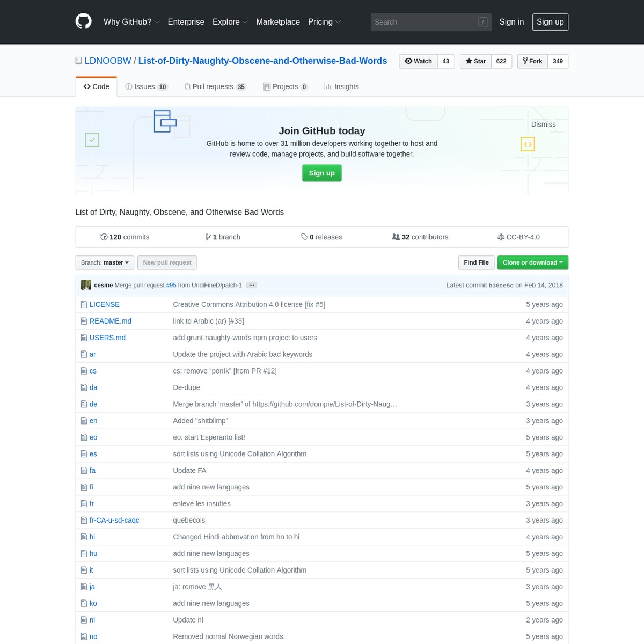Click the New pull request button

pos(167,262)
